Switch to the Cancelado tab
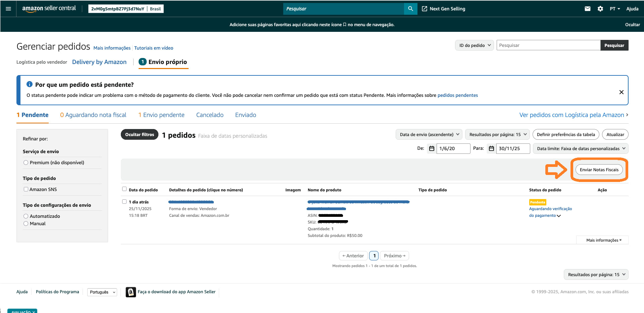The height and width of the screenshot is (313, 644). [x=210, y=115]
